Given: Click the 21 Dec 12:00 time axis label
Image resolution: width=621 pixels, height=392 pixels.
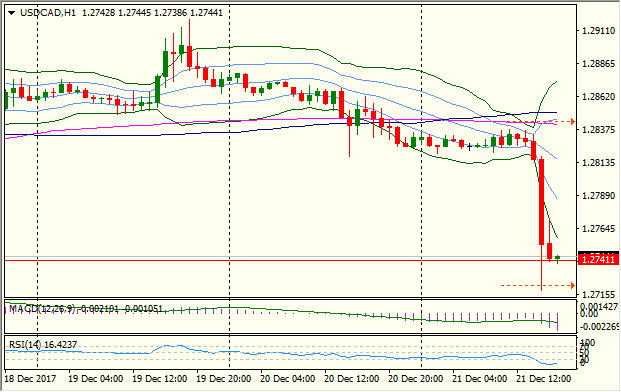Looking at the screenshot, I should coord(544,379).
